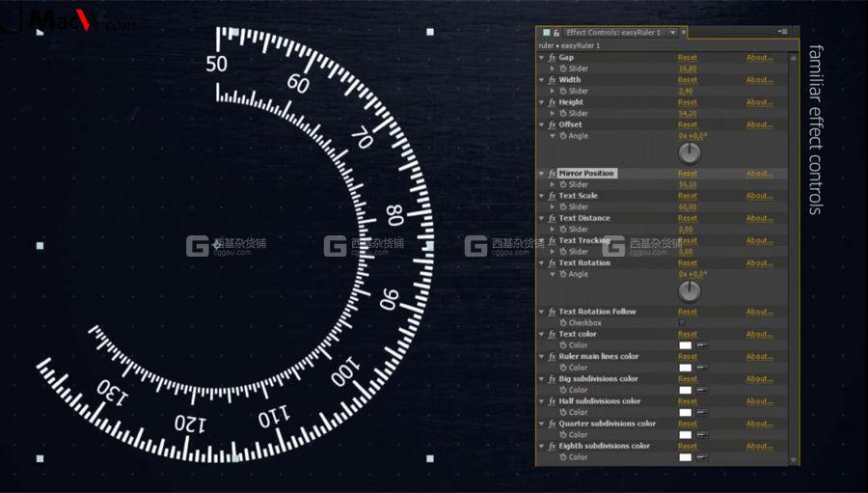Click the fx icon beside Width

tap(552, 80)
